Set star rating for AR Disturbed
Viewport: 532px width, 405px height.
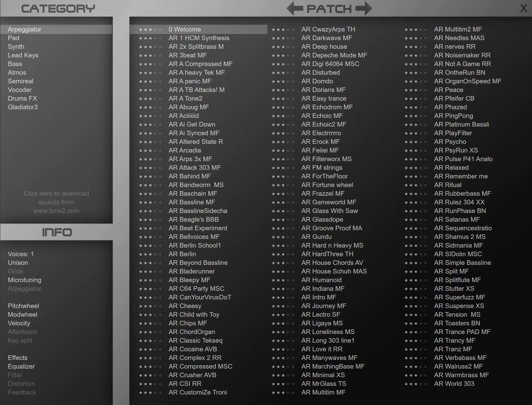coord(283,73)
